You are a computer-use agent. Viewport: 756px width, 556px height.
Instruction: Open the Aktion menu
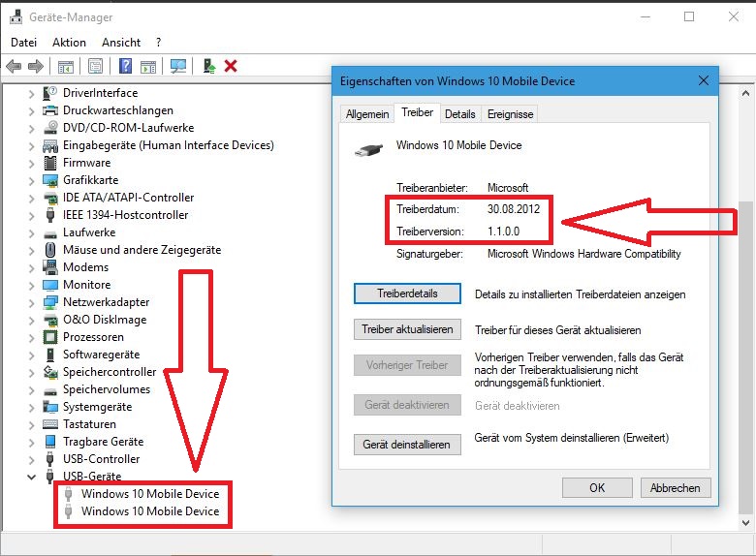click(x=69, y=43)
